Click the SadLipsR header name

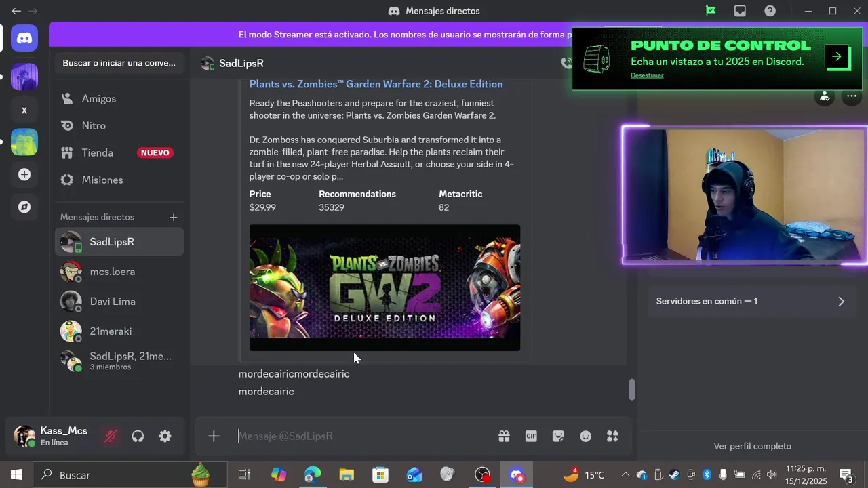click(x=241, y=63)
